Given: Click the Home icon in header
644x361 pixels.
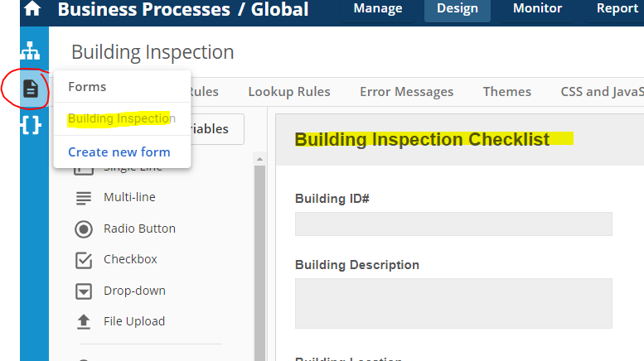Looking at the screenshot, I should pos(32,8).
